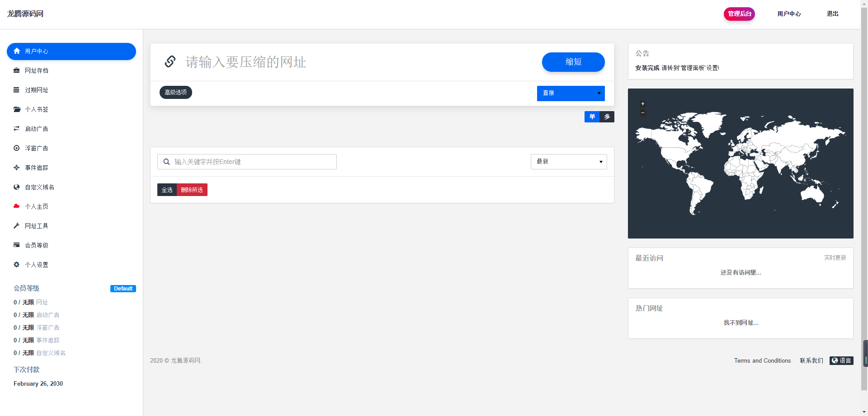The width and height of the screenshot is (868, 416).
Task: Click 联系我们 footer link
Action: tap(811, 360)
